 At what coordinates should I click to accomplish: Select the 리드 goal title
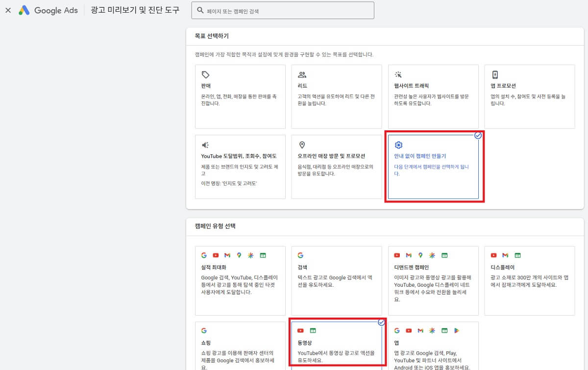click(x=302, y=86)
